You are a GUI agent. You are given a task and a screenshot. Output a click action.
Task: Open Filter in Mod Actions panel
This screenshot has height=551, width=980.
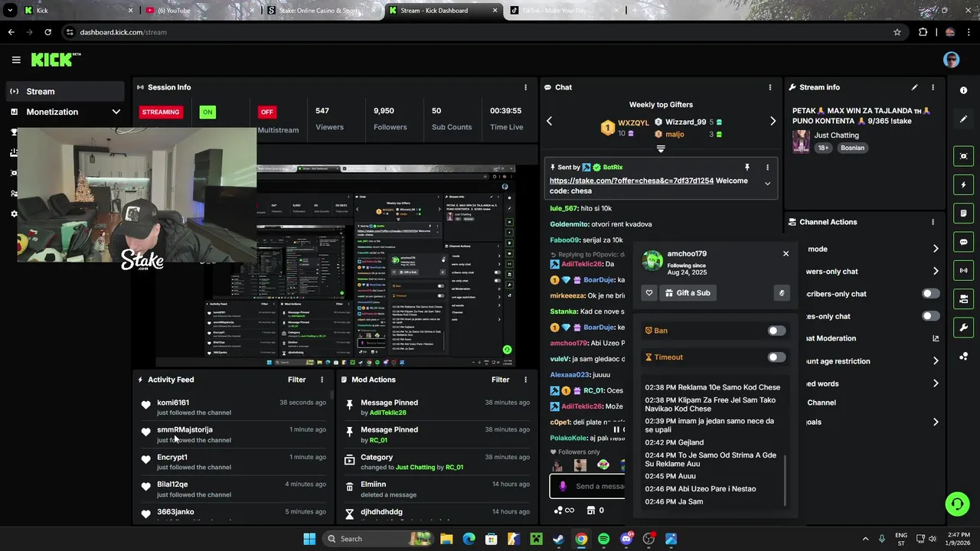500,380
